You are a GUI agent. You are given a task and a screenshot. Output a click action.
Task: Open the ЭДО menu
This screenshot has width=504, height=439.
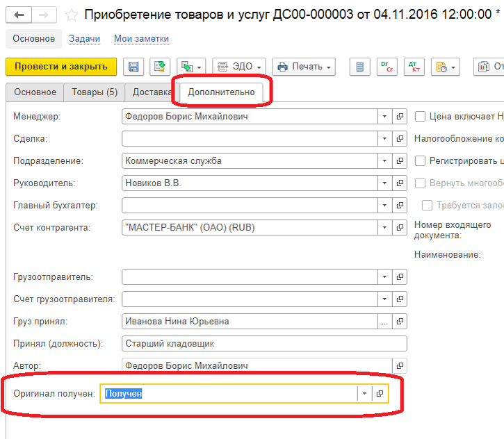tap(239, 67)
